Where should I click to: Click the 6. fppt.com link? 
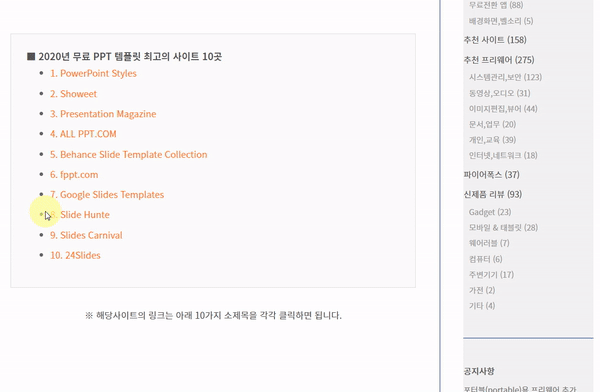[x=74, y=175]
